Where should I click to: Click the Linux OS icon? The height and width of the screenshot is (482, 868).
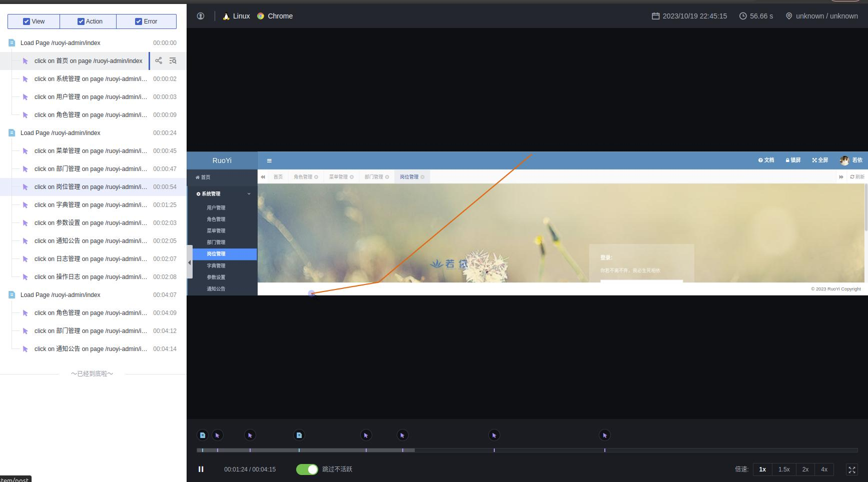(226, 16)
